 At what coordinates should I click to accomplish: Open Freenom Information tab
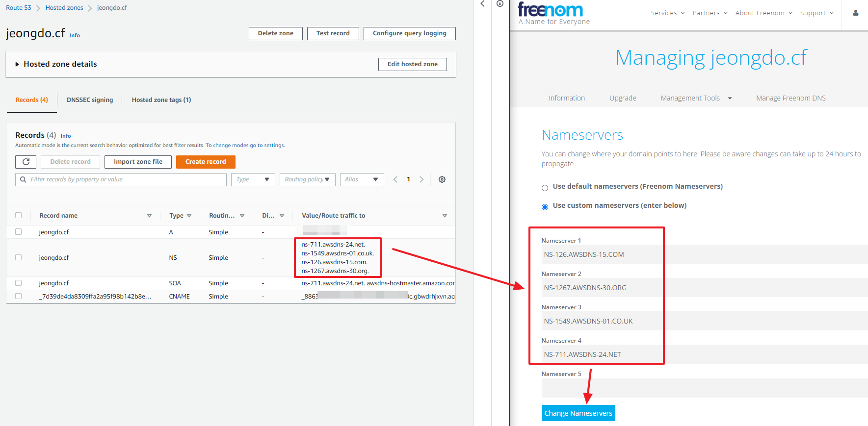[x=567, y=98]
